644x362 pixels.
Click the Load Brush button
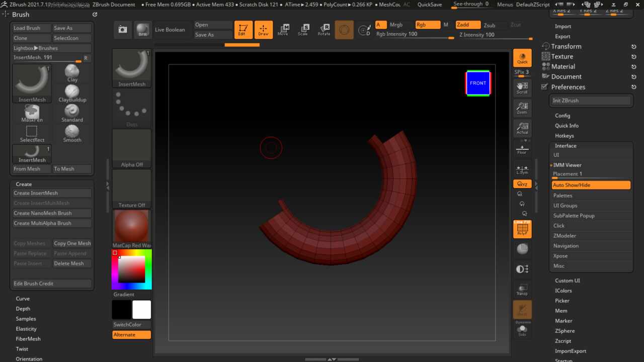click(x=31, y=28)
